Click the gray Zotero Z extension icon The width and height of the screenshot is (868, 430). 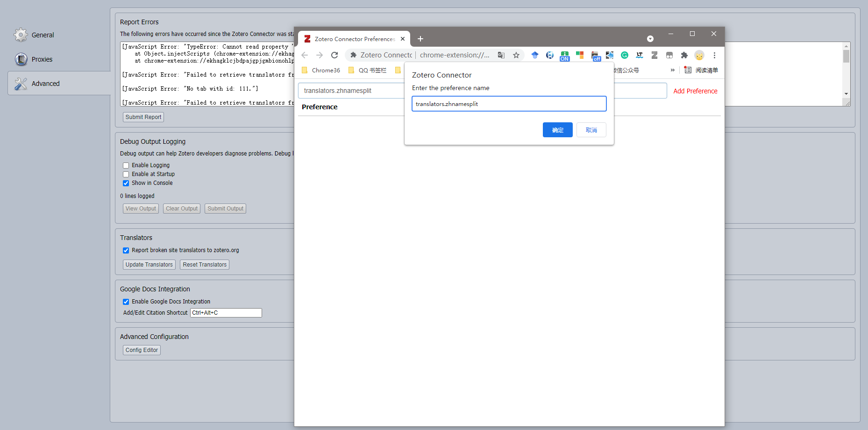[655, 55]
